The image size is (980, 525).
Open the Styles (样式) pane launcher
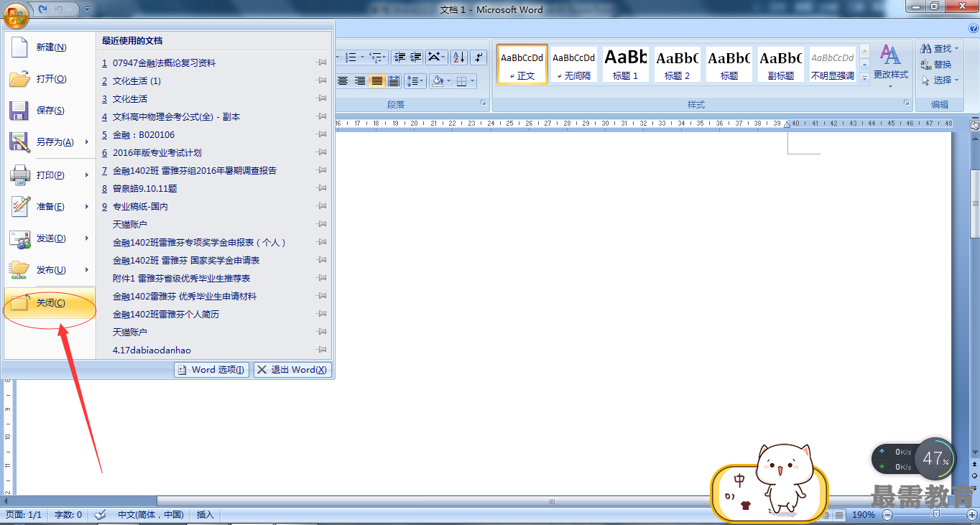point(907,104)
